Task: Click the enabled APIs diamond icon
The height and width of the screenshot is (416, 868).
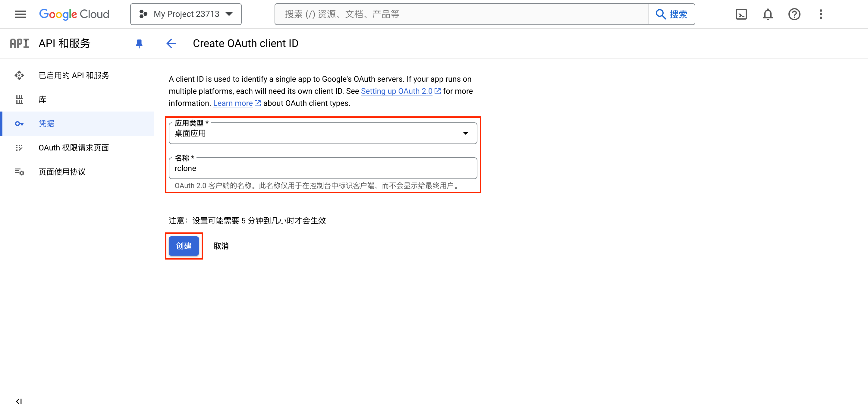Action: (x=19, y=75)
